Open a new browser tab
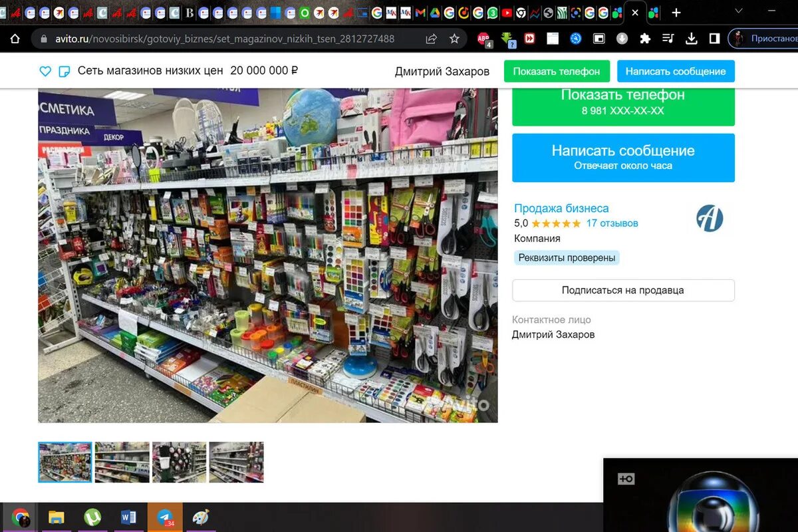The image size is (798, 532). tap(676, 13)
